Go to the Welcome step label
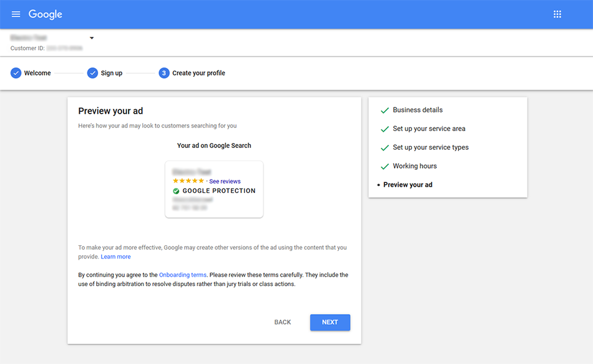Viewport: 593px width, 364px height. tap(37, 73)
